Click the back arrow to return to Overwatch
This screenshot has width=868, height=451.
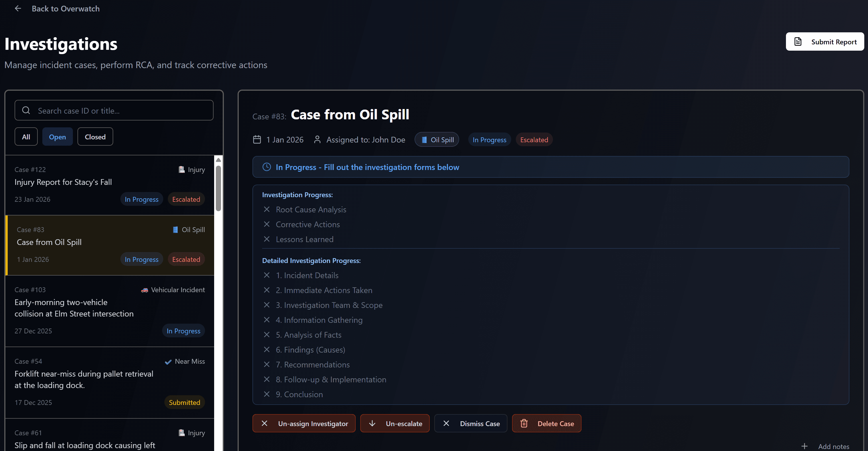point(18,8)
